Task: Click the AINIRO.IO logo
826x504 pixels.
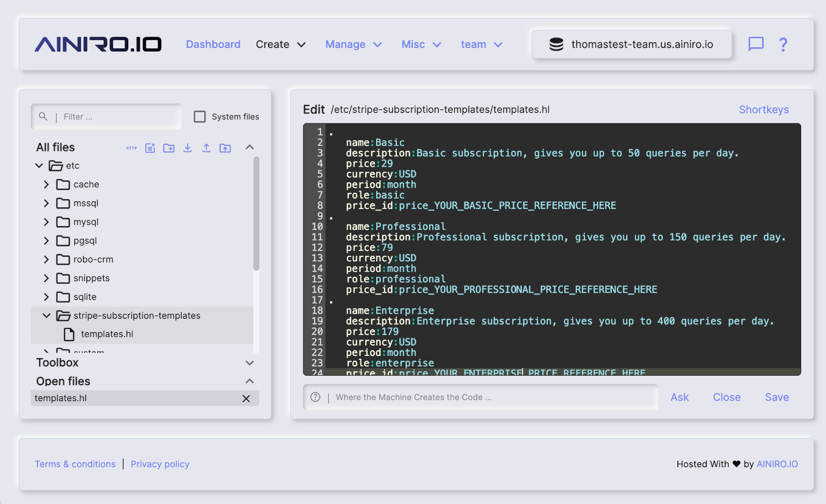Action: pos(98,44)
